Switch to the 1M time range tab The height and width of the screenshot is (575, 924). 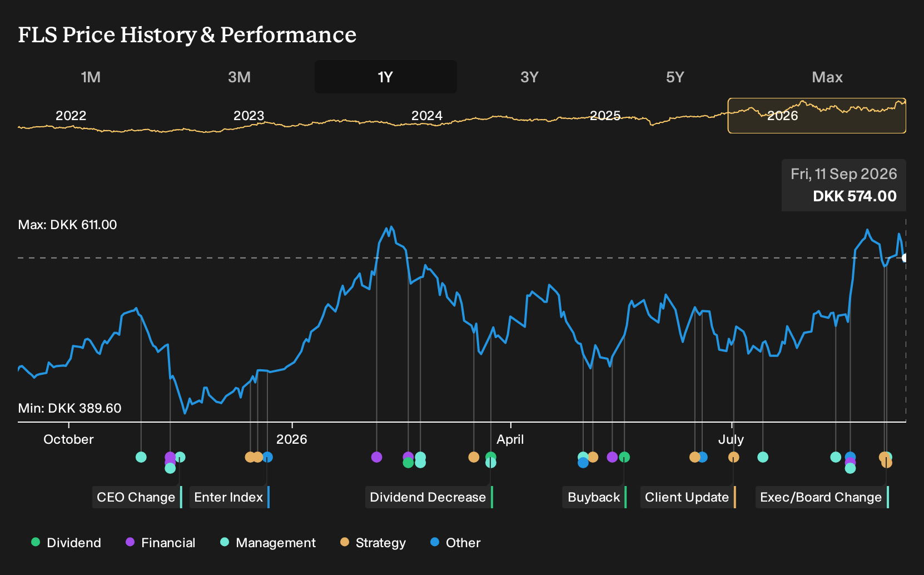tap(91, 77)
